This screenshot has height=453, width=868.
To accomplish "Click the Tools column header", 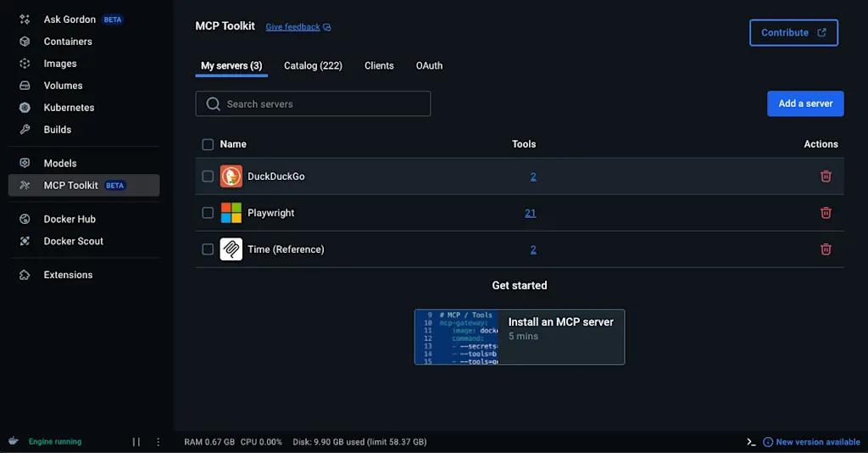I will (x=524, y=144).
